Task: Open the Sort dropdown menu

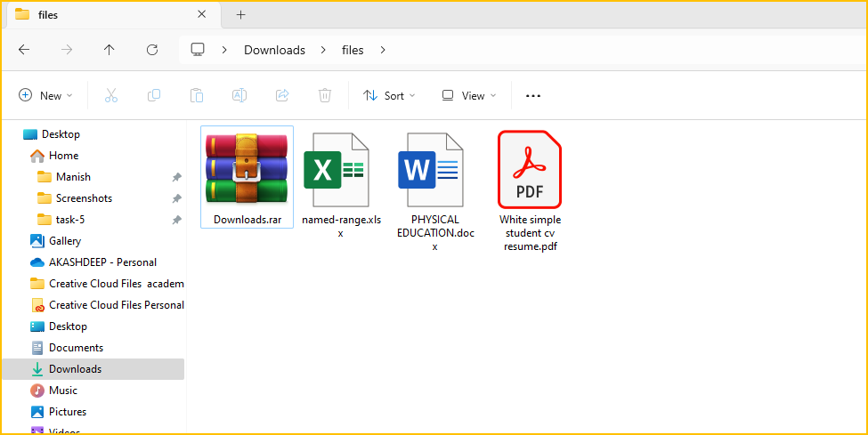Action: pyautogui.click(x=385, y=95)
